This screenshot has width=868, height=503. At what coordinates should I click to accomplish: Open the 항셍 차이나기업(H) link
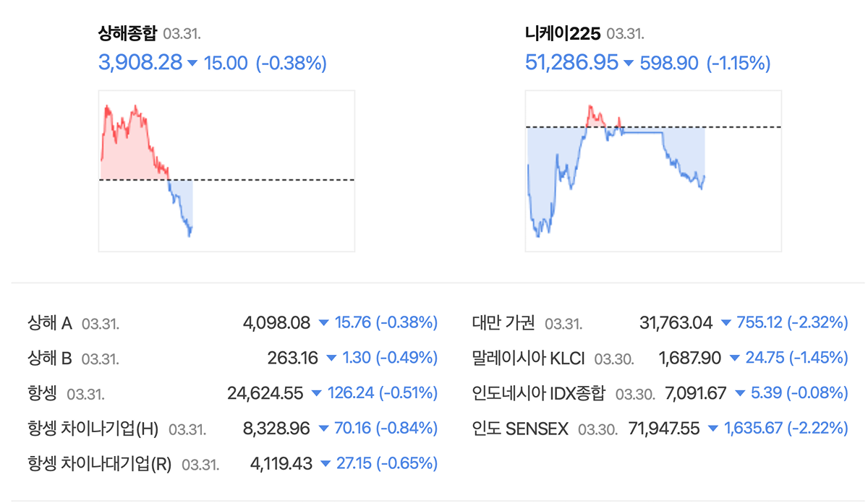(93, 429)
